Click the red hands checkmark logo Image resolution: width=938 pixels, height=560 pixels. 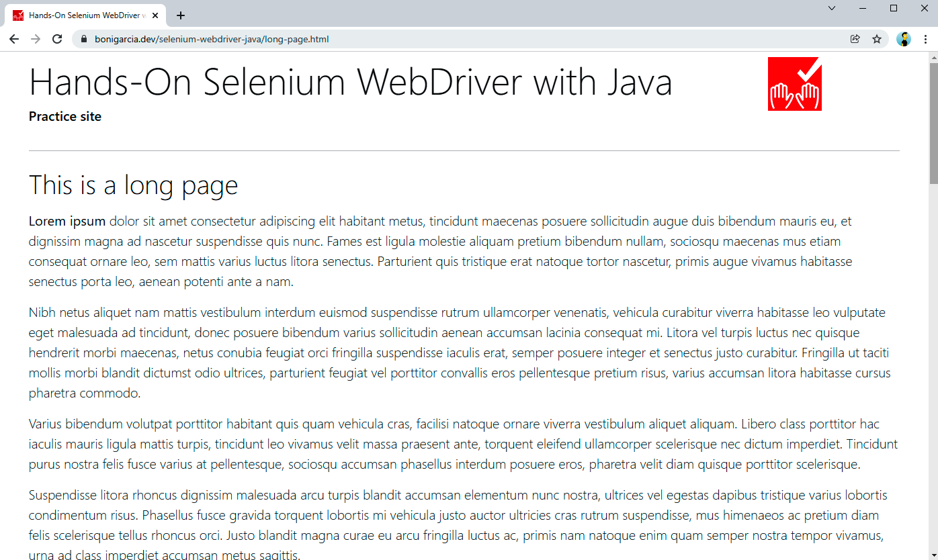794,84
